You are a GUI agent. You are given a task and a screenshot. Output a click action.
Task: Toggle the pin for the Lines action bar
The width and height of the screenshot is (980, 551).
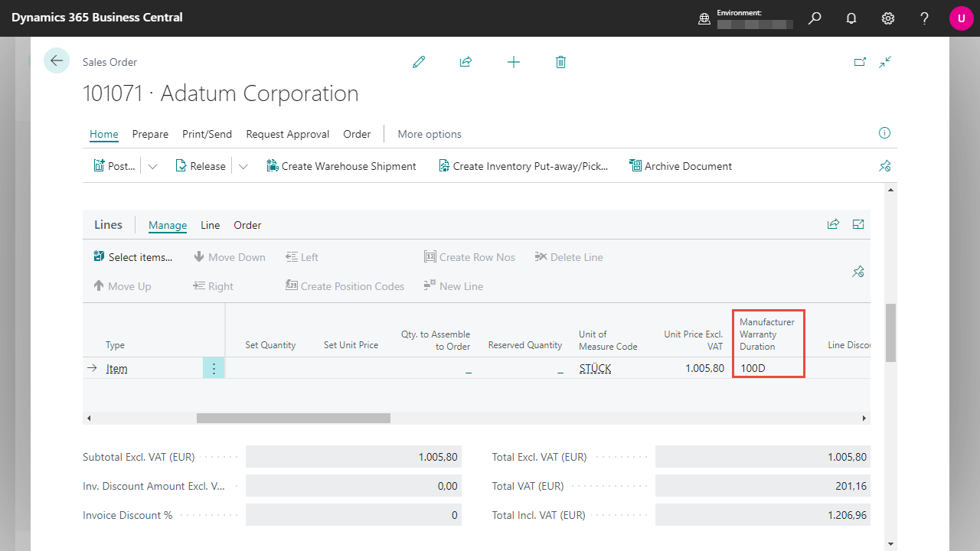[858, 272]
